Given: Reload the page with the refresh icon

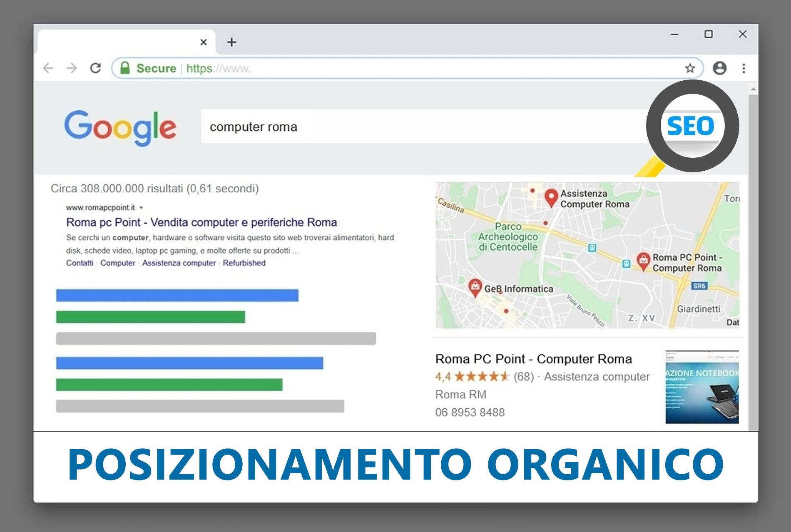Looking at the screenshot, I should [96, 68].
